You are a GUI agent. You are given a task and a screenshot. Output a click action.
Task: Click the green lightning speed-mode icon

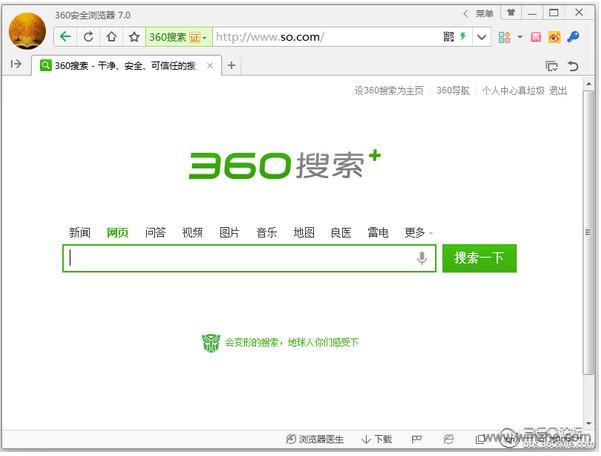463,37
